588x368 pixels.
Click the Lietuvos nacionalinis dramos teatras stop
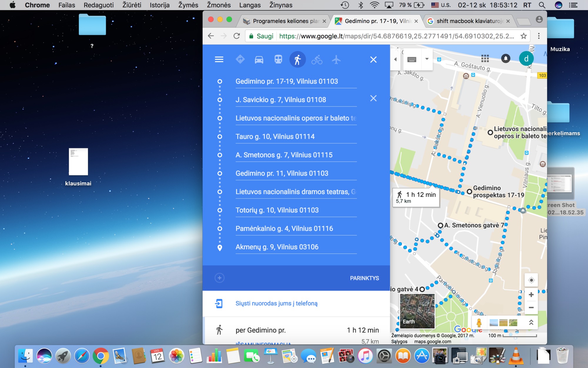coord(296,192)
